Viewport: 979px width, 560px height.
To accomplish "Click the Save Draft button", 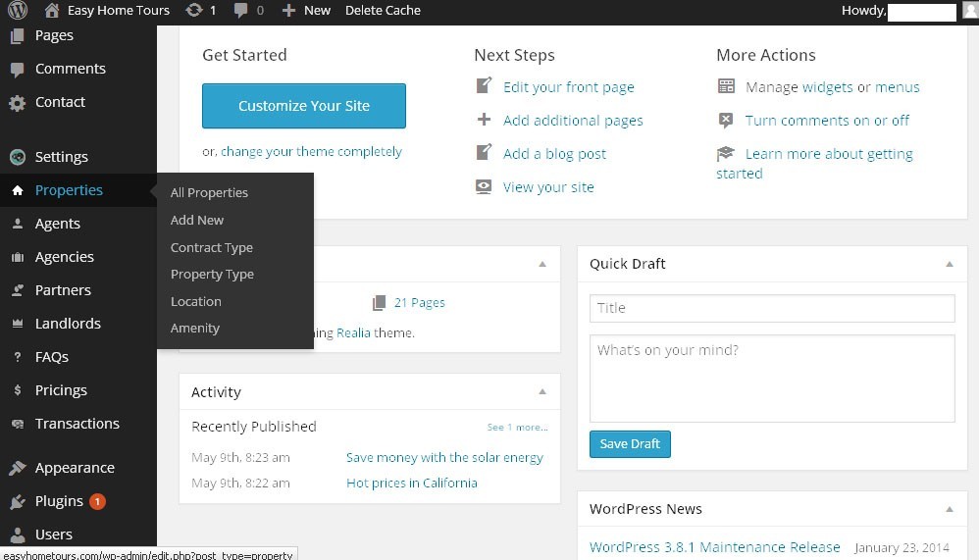I will 630,444.
